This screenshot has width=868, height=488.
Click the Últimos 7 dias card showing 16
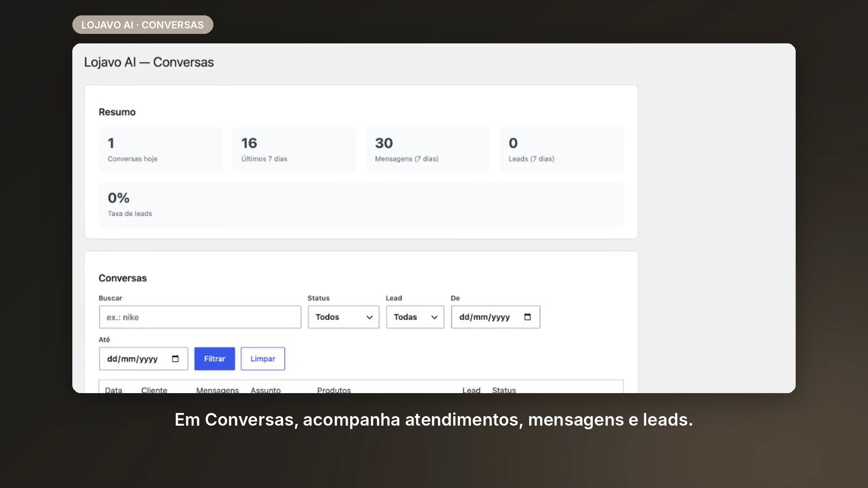(x=294, y=150)
